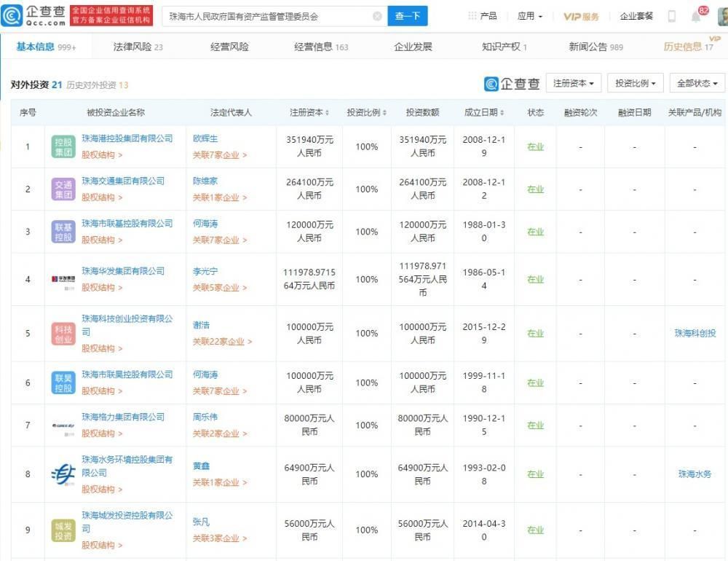The image size is (728, 561).
Task: Open user avatar in header
Action: [722, 16]
